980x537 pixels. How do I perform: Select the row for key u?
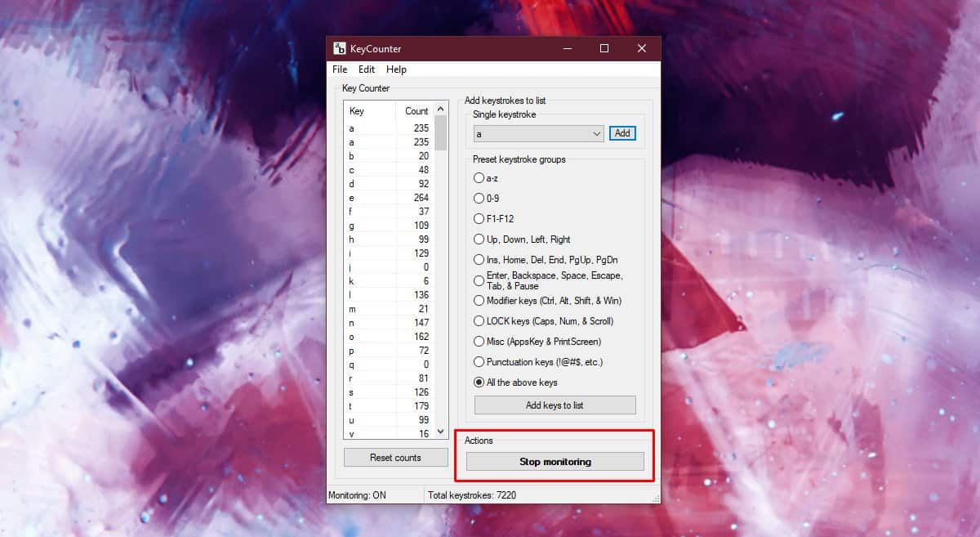tap(389, 420)
